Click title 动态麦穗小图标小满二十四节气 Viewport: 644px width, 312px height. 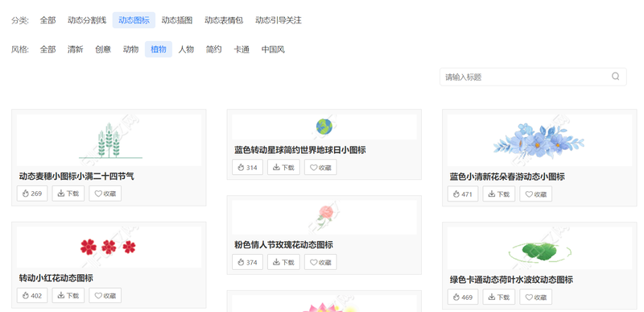click(76, 177)
